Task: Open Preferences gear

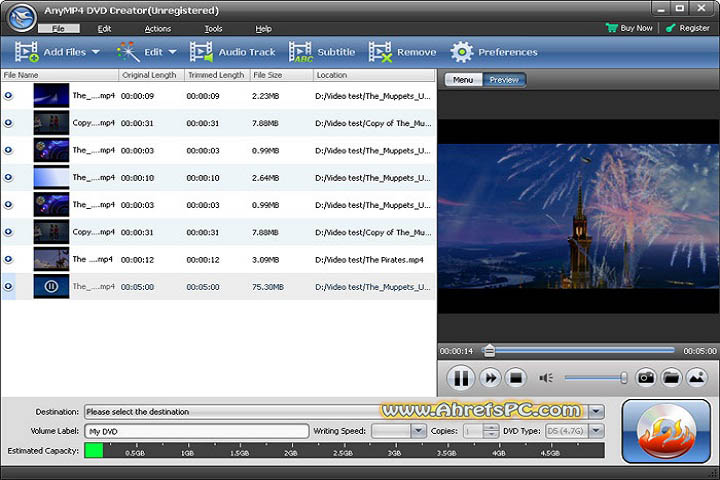Action: 461,52
